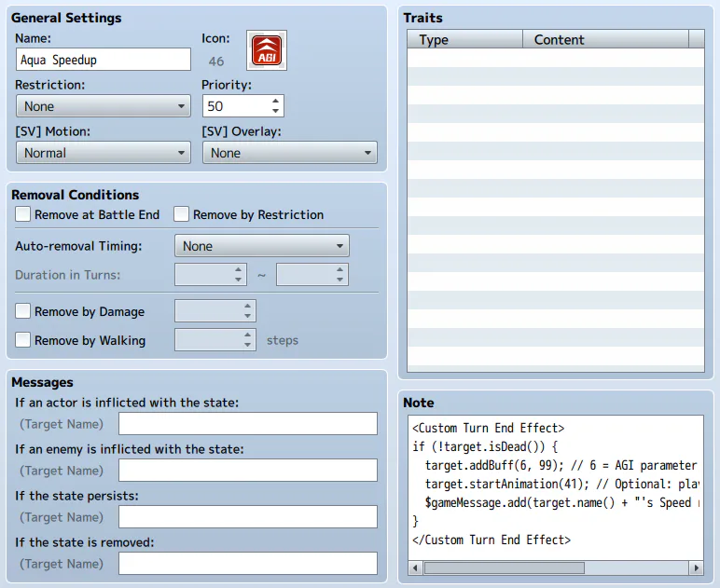Decrease Priority with the down arrow
The height and width of the screenshot is (588, 720).
point(275,111)
